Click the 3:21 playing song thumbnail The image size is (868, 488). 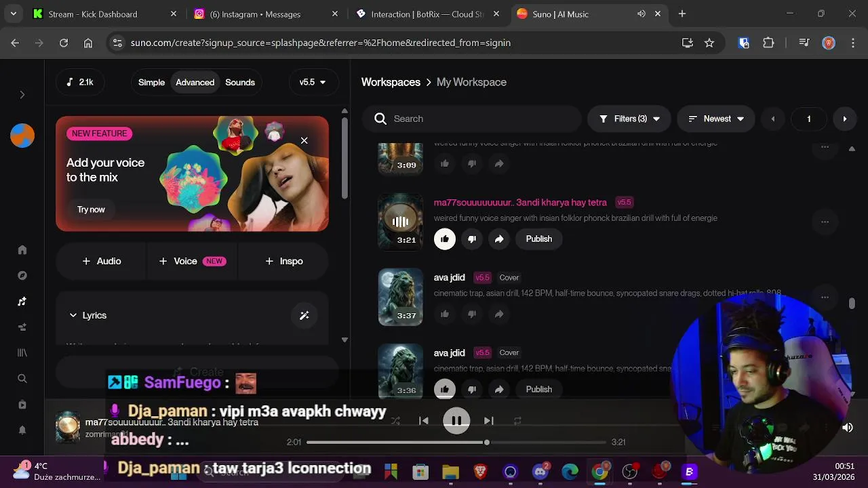click(401, 222)
